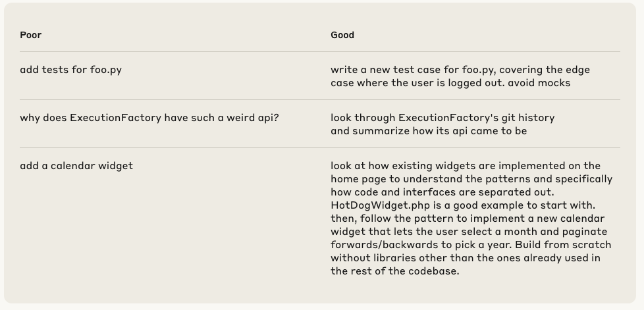Click the line "and summarize how its api came to be"
The image size is (644, 310).
pos(428,131)
